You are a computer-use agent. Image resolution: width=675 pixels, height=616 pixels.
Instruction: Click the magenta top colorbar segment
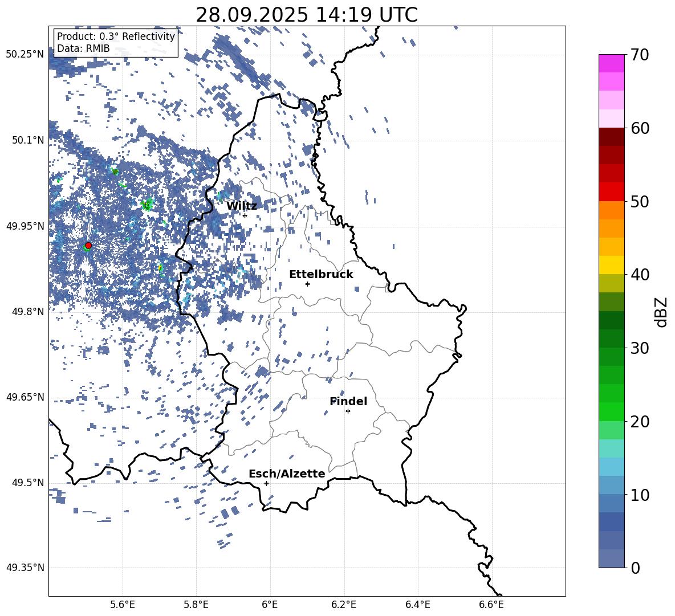[x=612, y=63]
